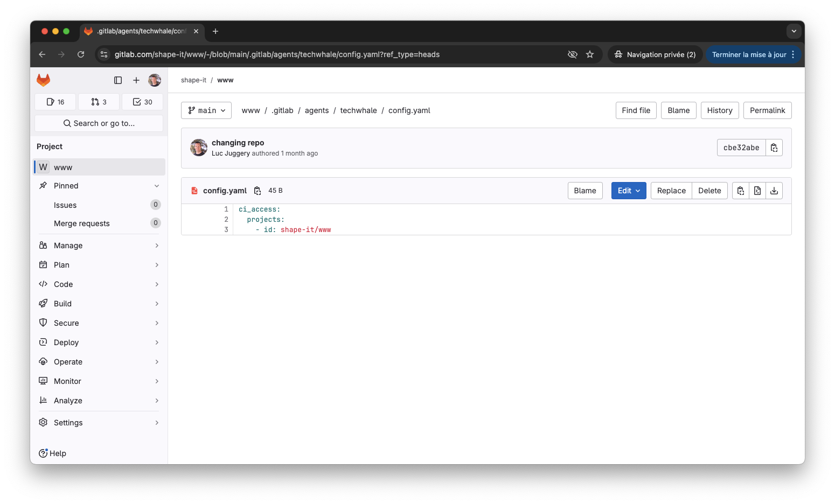Open Issues in the sidebar

[99, 205]
